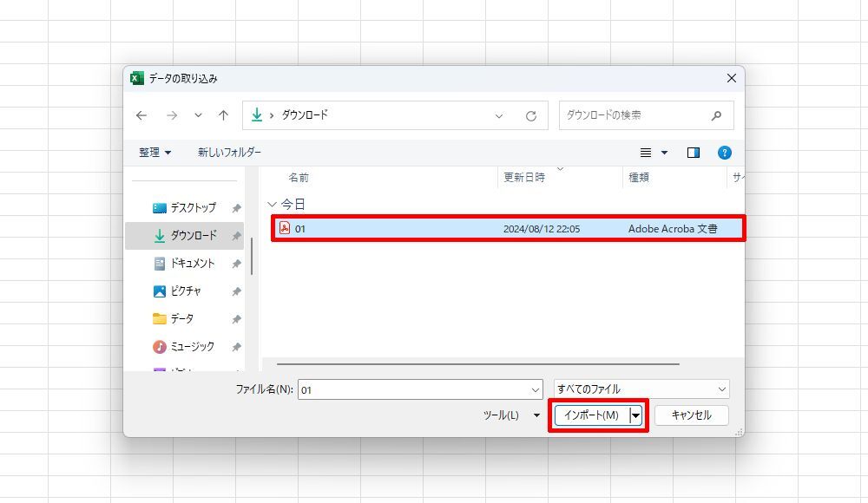Toggle the preview pane icon
Screen dimensions: 868x503
693,153
